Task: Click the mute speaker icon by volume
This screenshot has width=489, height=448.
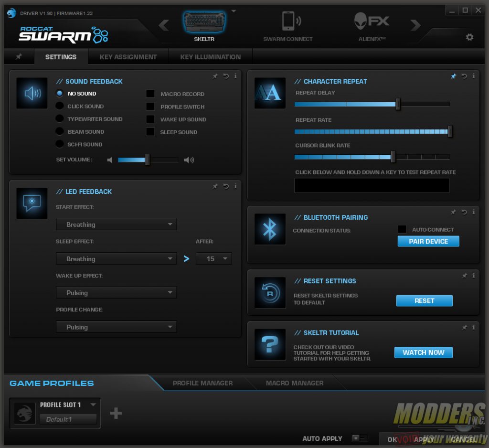Action: click(x=110, y=160)
